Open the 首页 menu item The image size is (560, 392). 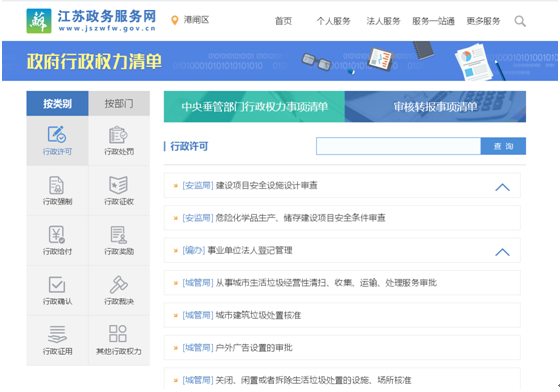pyautogui.click(x=283, y=21)
